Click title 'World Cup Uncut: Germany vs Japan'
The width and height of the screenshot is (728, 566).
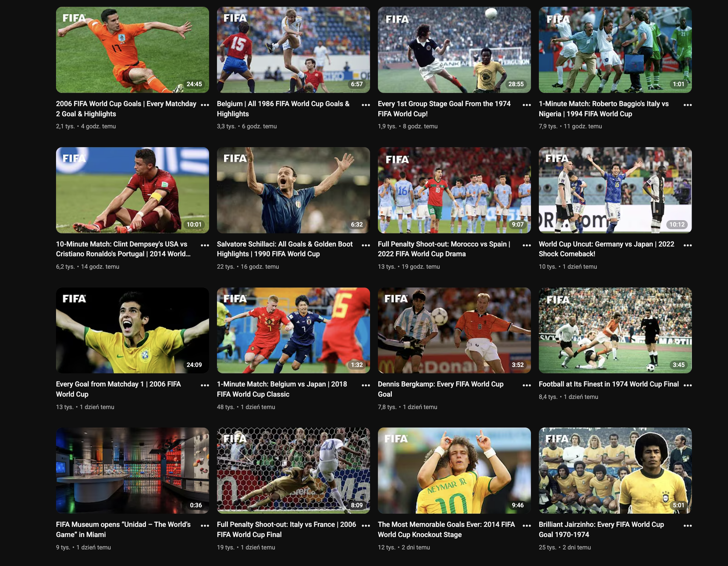tap(606, 244)
